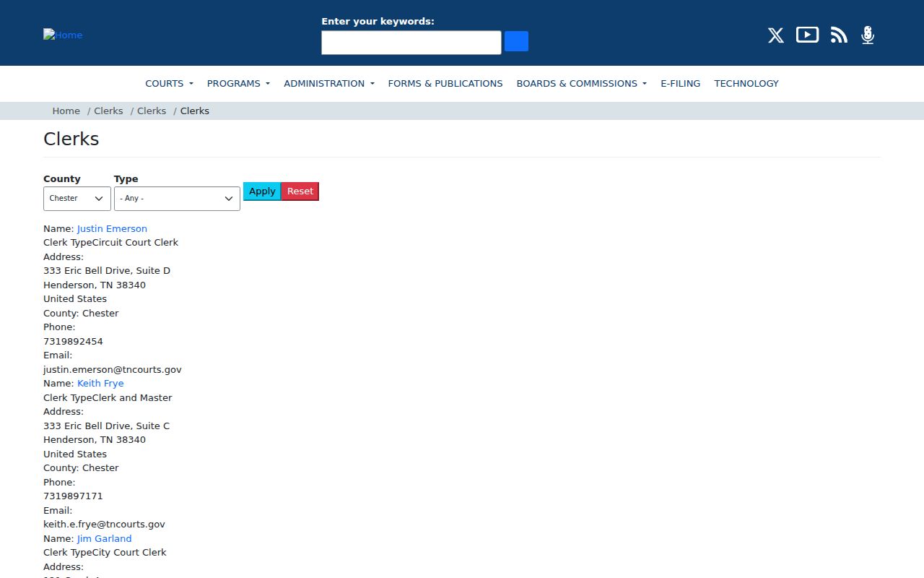Reset the clerk filters
The image size is (924, 578).
[x=300, y=191]
